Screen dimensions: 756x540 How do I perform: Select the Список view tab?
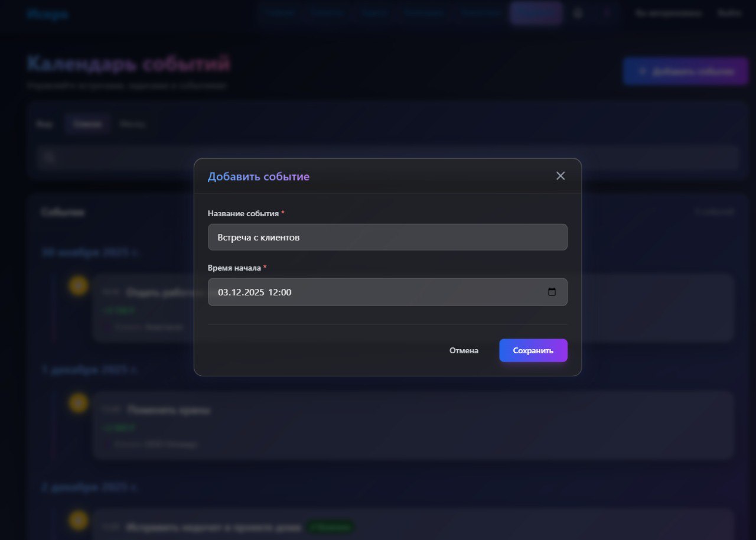(x=87, y=124)
